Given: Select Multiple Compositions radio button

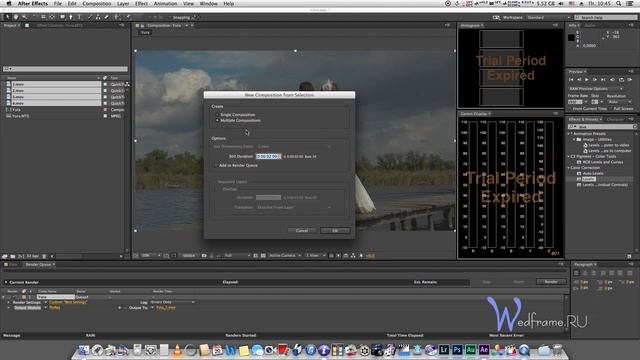Looking at the screenshot, I should click(217, 120).
